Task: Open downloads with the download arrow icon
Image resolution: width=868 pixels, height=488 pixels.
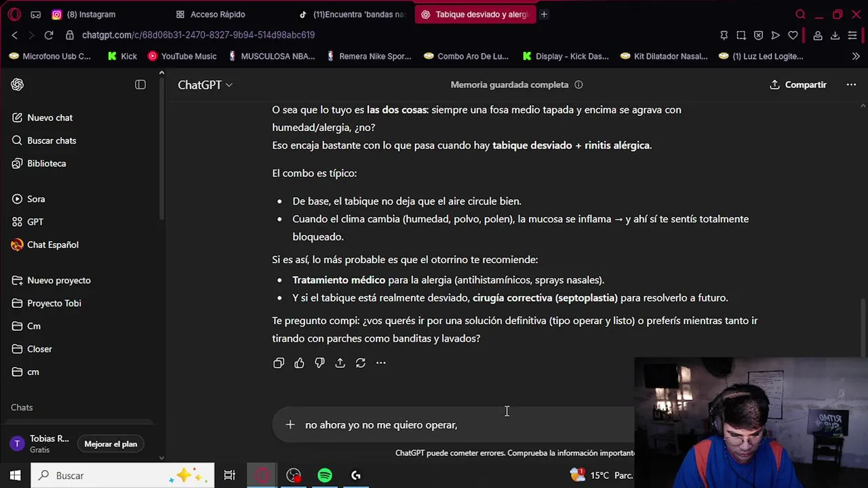Action: click(x=835, y=35)
